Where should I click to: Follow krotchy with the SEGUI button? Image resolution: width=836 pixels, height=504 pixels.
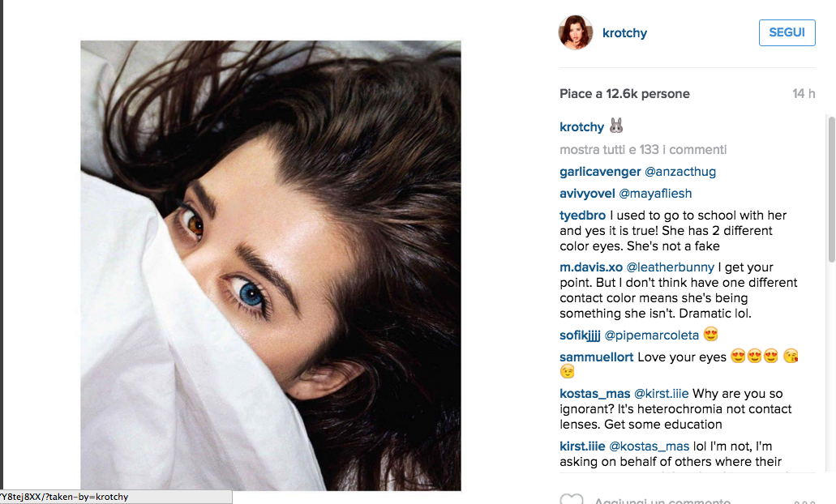(x=787, y=32)
